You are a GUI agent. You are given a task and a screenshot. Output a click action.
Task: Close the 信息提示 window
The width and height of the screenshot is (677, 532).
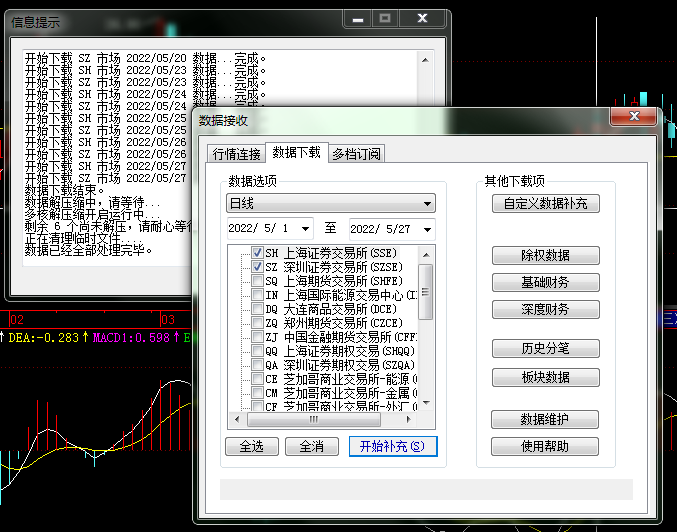(422, 19)
